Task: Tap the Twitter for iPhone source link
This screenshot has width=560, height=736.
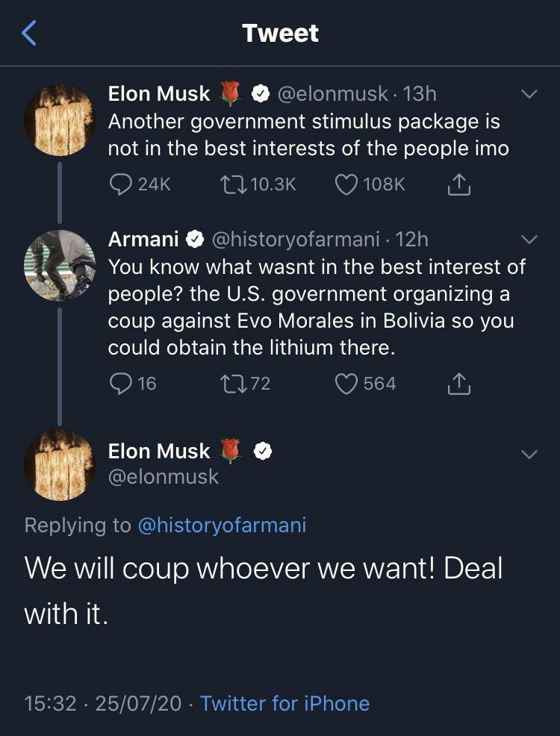Action: coord(285,703)
